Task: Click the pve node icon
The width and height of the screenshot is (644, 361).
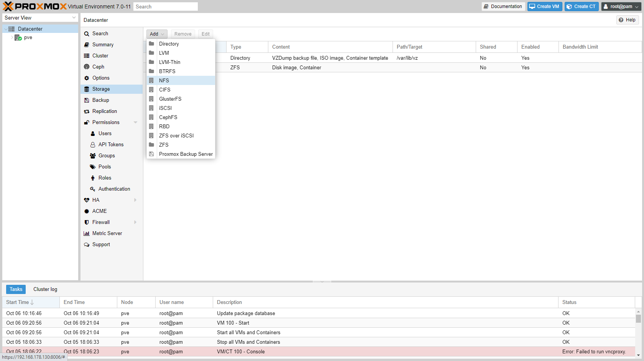Action: pyautogui.click(x=18, y=38)
